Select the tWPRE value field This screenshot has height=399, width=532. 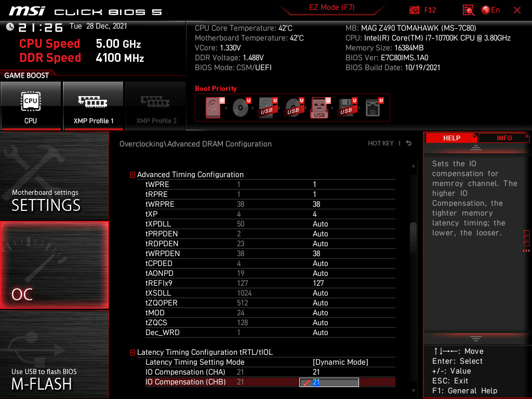tap(314, 184)
